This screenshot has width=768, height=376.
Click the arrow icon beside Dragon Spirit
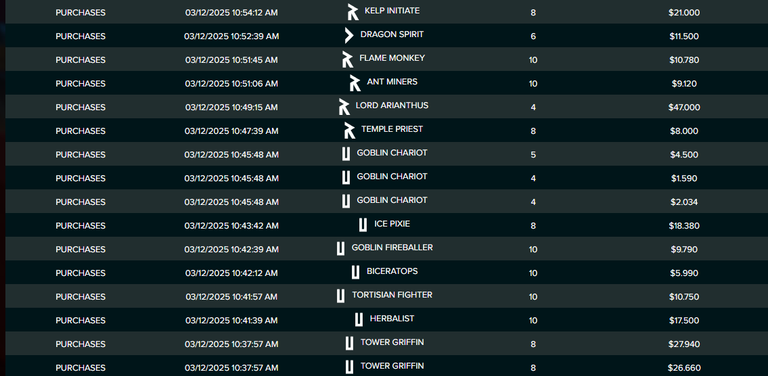pyautogui.click(x=349, y=35)
